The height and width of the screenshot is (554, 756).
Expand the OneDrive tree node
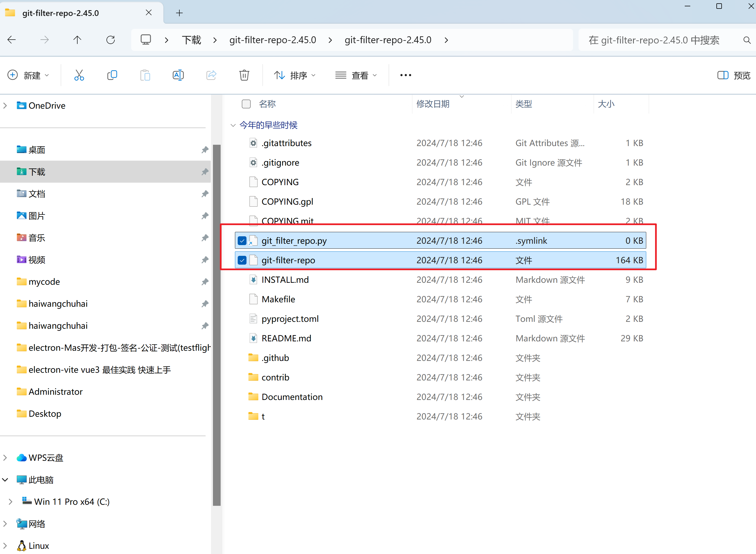pos(5,106)
